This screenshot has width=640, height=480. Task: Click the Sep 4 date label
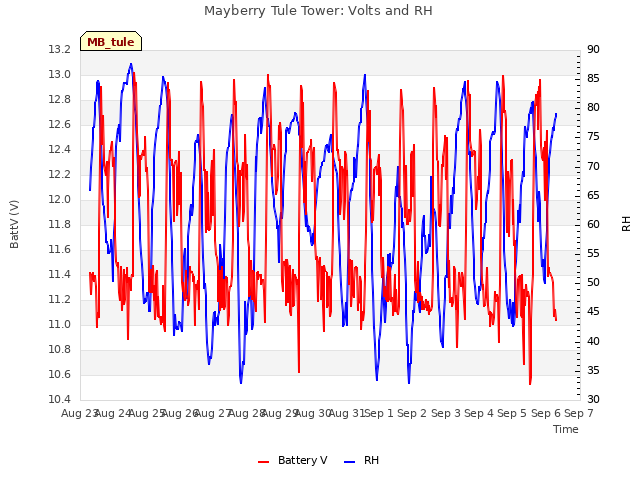[x=479, y=413]
